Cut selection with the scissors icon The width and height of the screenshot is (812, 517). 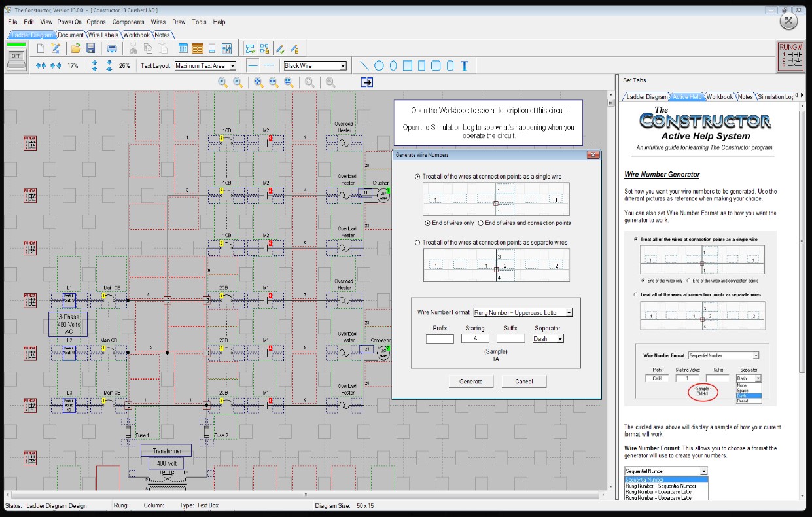tap(133, 48)
